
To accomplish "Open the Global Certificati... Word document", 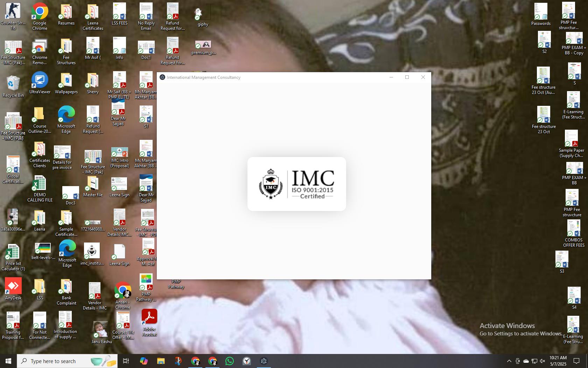I will [x=13, y=170].
